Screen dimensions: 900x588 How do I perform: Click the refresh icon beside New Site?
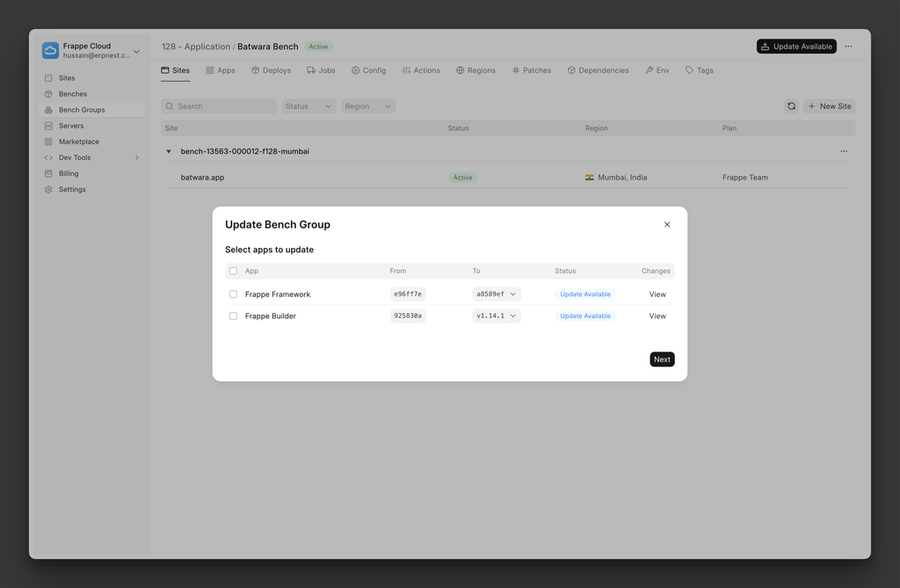click(x=791, y=106)
